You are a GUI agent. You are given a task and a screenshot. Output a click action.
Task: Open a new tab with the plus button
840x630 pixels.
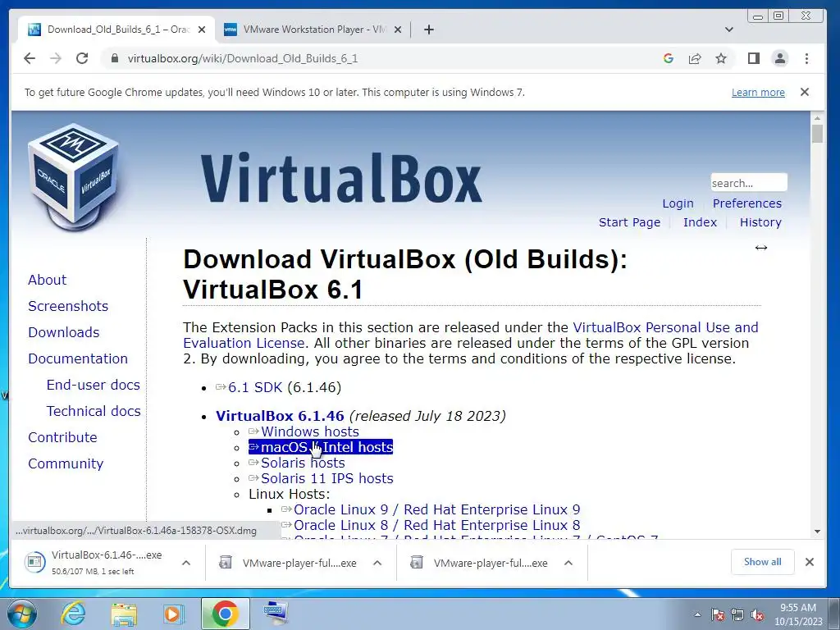pos(428,30)
